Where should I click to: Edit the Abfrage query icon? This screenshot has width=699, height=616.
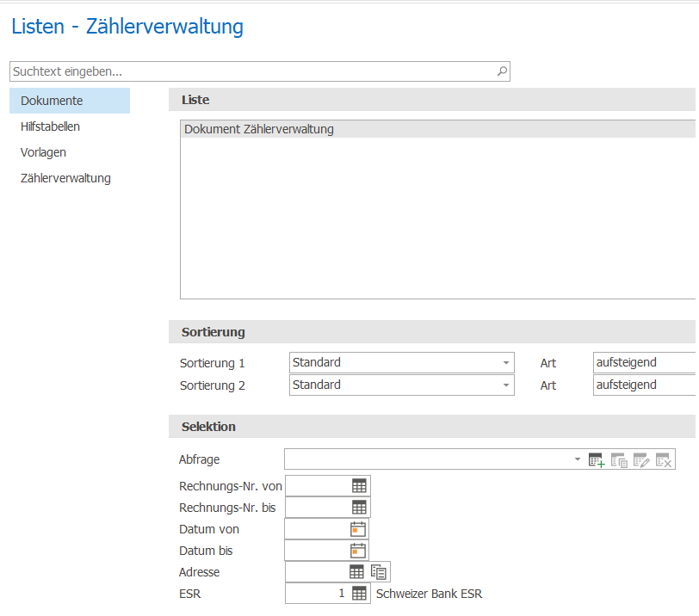pyautogui.click(x=641, y=459)
